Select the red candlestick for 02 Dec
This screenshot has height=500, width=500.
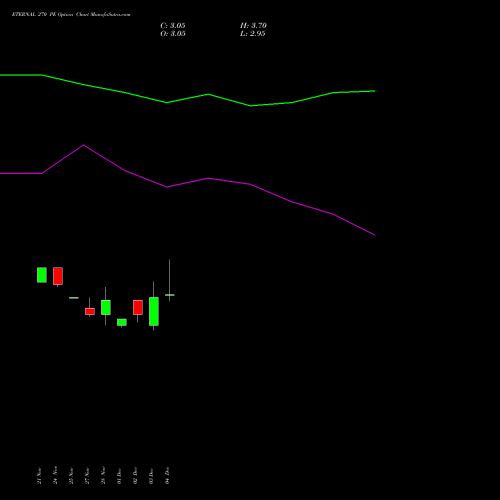point(138,307)
